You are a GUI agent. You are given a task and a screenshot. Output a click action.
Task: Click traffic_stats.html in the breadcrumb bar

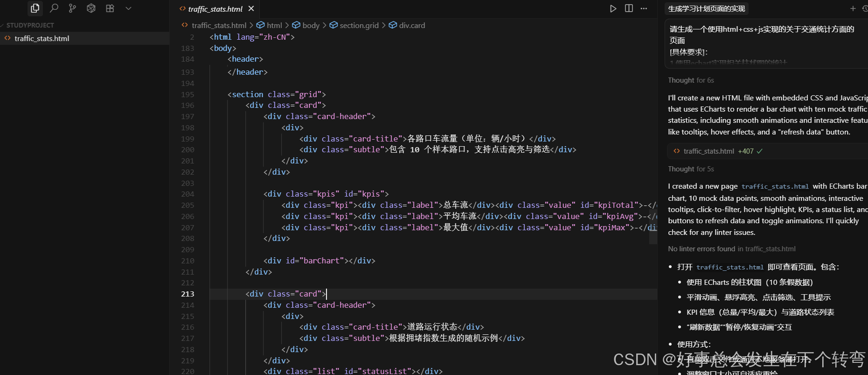pos(219,25)
